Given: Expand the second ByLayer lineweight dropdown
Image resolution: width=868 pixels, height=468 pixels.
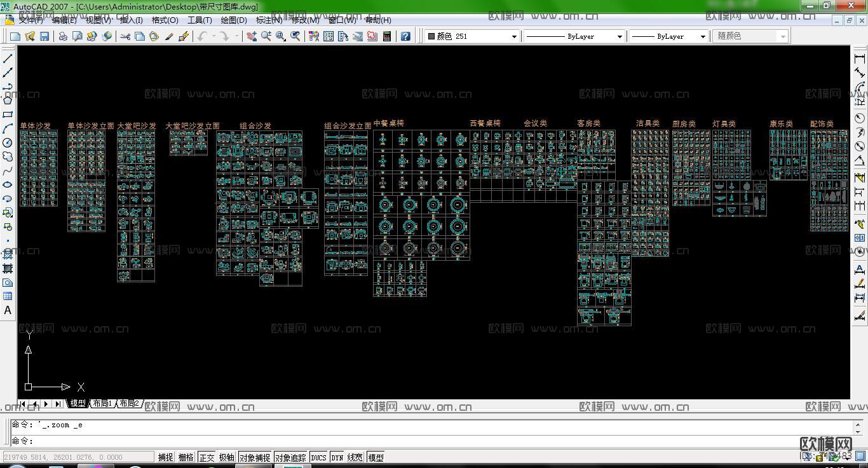Looking at the screenshot, I should pyautogui.click(x=702, y=36).
